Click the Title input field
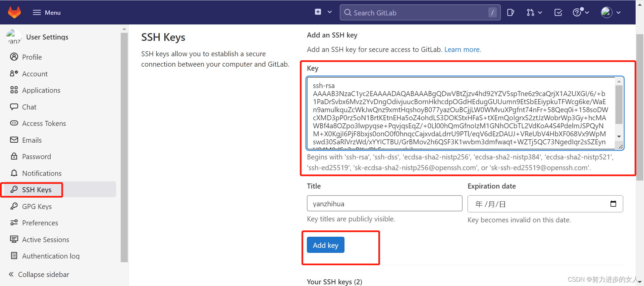Screen dimensions: 644x286 coord(384,203)
